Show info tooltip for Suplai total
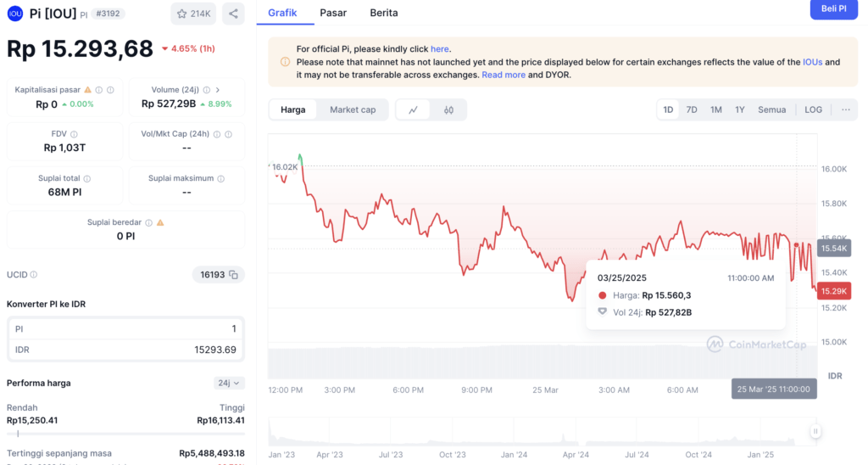 tap(87, 178)
